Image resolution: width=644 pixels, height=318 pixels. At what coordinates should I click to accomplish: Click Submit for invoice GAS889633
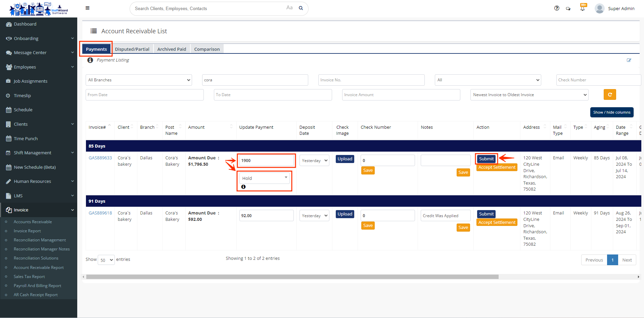tap(486, 159)
